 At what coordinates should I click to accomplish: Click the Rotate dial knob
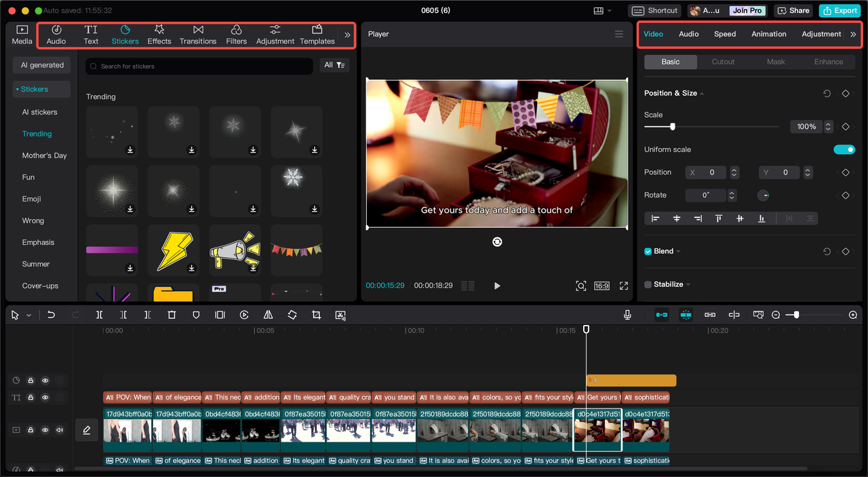[x=763, y=195]
